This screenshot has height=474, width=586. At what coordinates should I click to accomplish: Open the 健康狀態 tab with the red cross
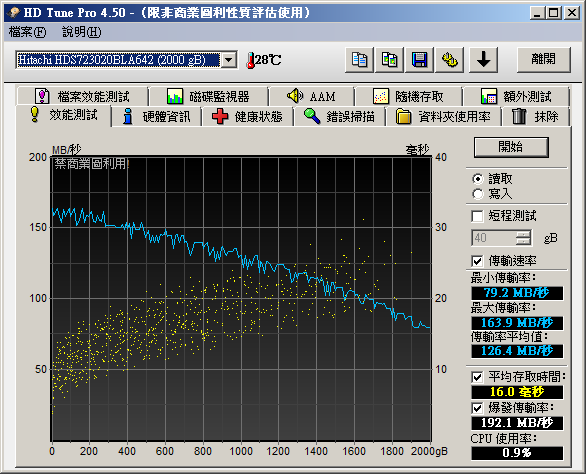(x=247, y=117)
